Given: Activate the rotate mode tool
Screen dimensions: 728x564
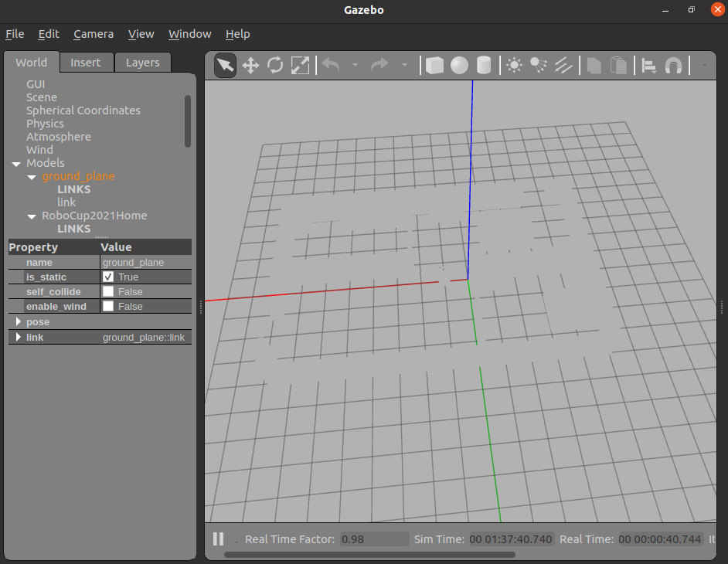Looking at the screenshot, I should pos(275,66).
